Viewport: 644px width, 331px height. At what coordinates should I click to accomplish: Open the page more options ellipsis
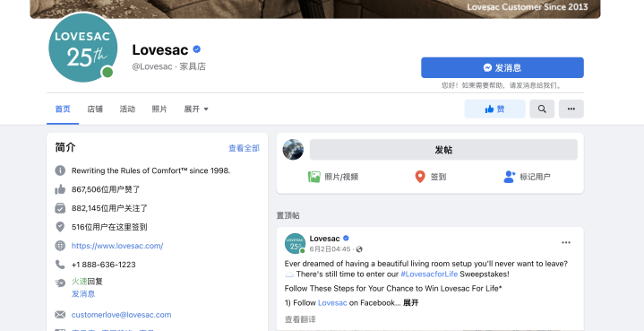click(x=571, y=109)
